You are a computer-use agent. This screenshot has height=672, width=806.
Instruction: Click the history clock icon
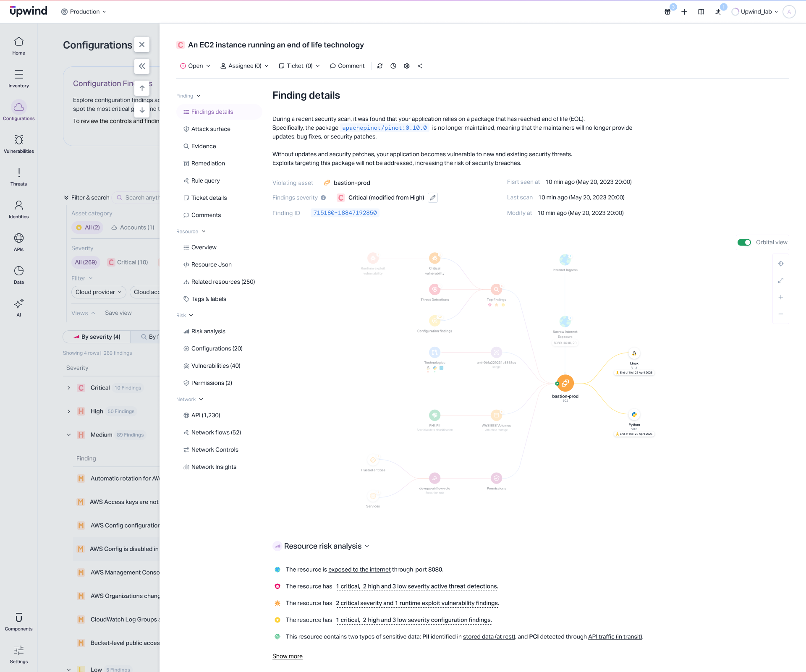(x=393, y=66)
